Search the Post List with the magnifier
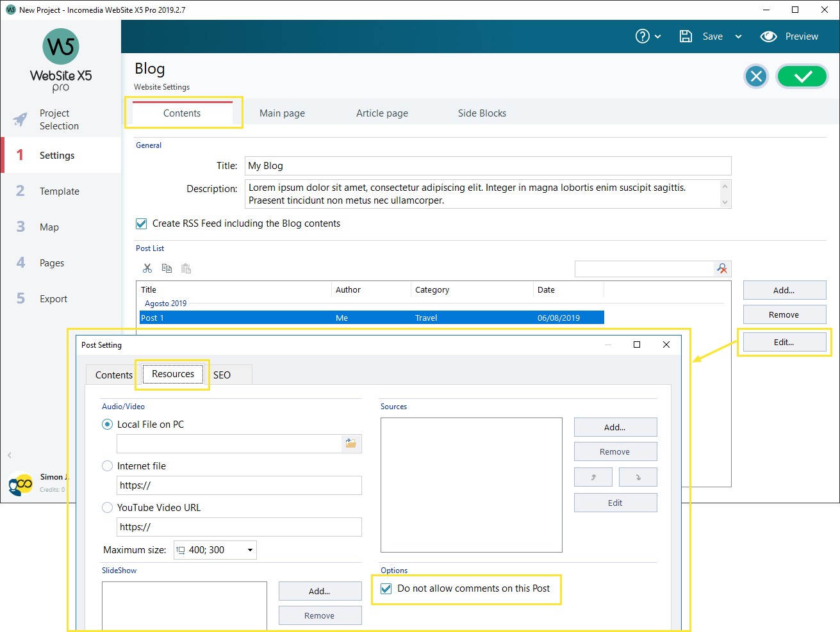The image size is (840, 632). point(722,268)
